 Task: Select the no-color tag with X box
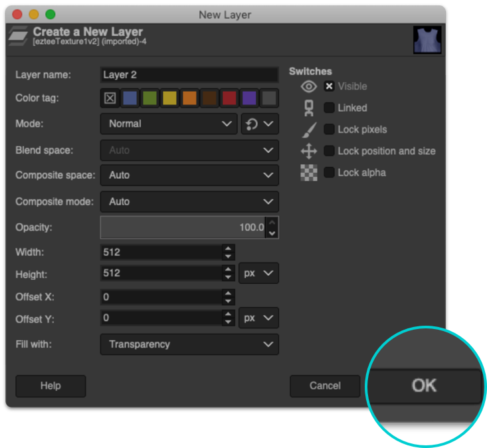coord(110,98)
